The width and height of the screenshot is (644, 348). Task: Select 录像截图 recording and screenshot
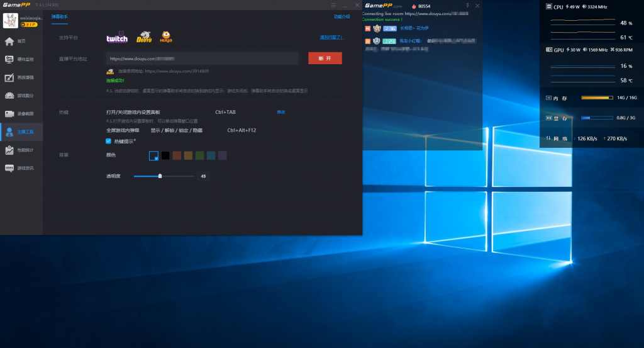coord(21,114)
